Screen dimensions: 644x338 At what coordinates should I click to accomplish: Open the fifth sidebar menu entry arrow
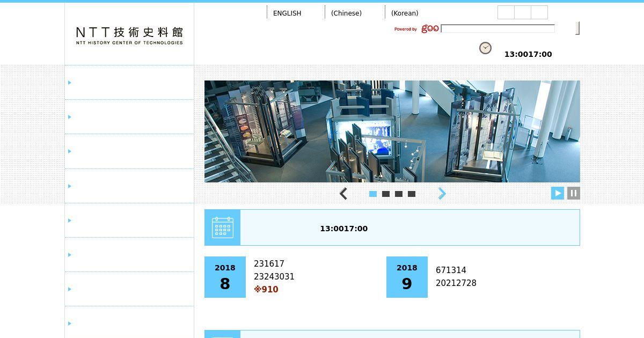[70, 221]
